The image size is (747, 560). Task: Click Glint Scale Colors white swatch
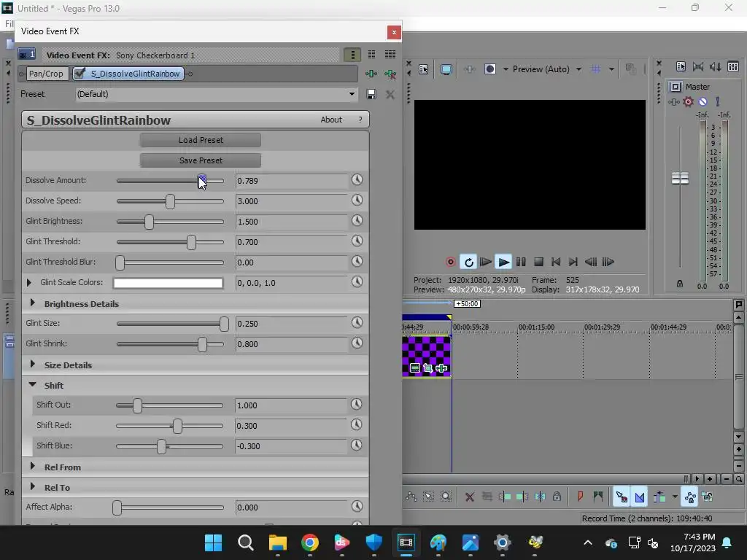[169, 283]
